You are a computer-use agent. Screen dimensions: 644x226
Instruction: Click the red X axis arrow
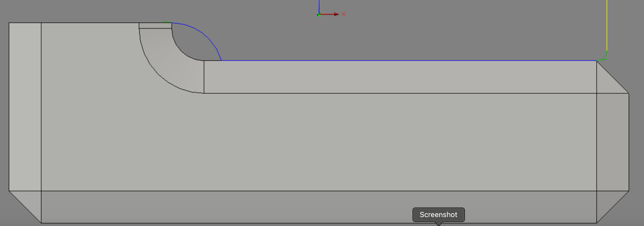329,14
